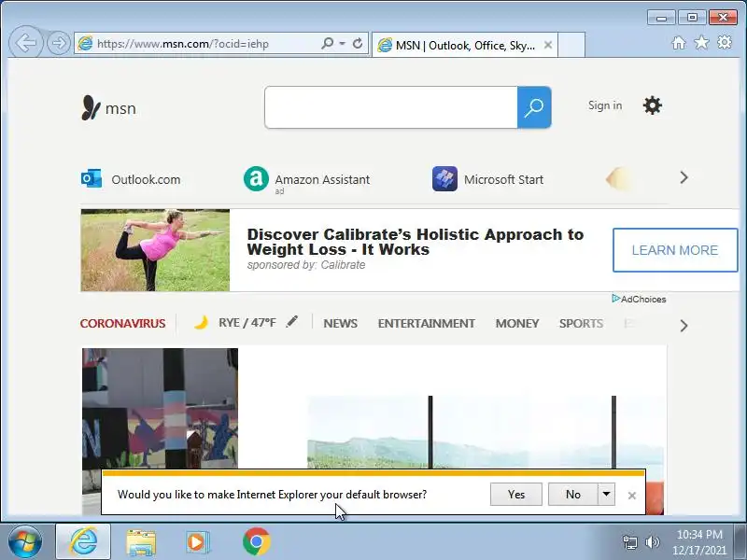Click Yes to make IE default browser

point(516,495)
